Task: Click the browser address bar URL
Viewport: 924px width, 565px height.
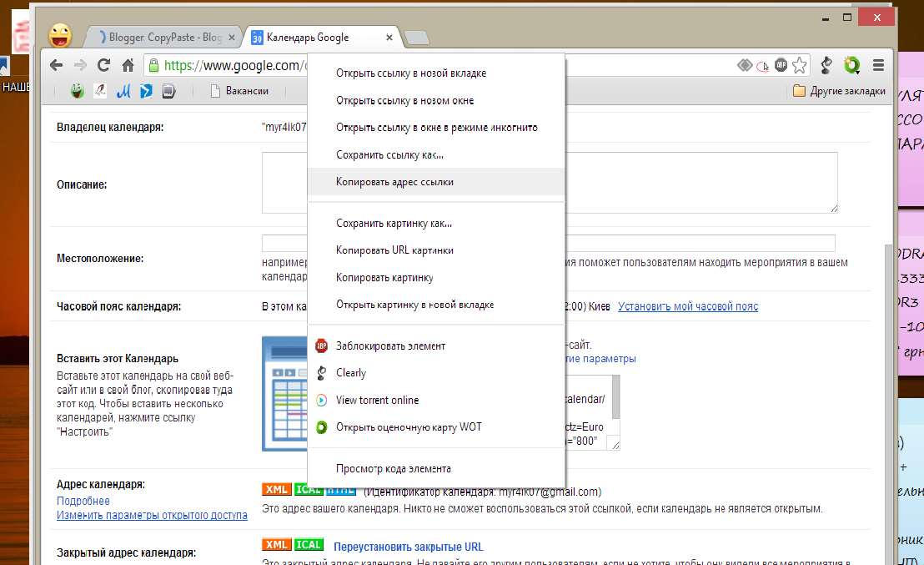Action: click(x=235, y=65)
